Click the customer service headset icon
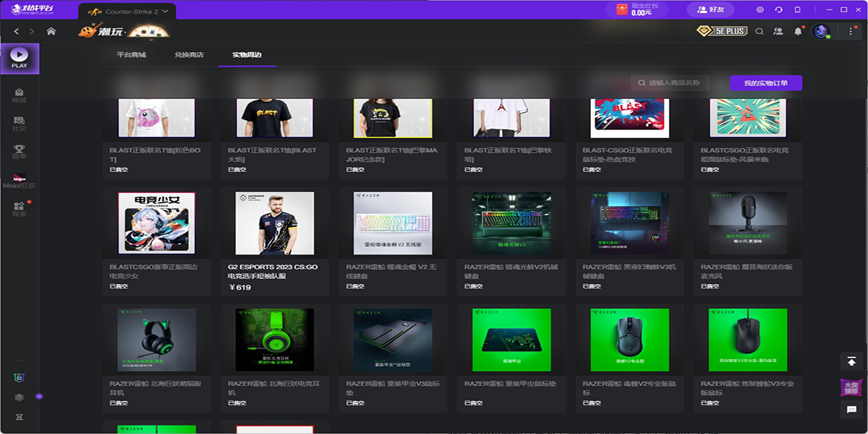Screen dimensions: 868x434 778,9
